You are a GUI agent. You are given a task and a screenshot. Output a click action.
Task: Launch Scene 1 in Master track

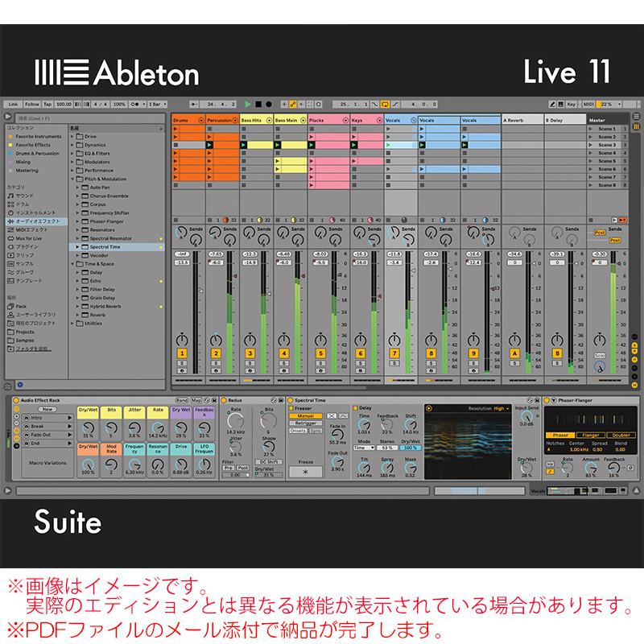pyautogui.click(x=590, y=129)
